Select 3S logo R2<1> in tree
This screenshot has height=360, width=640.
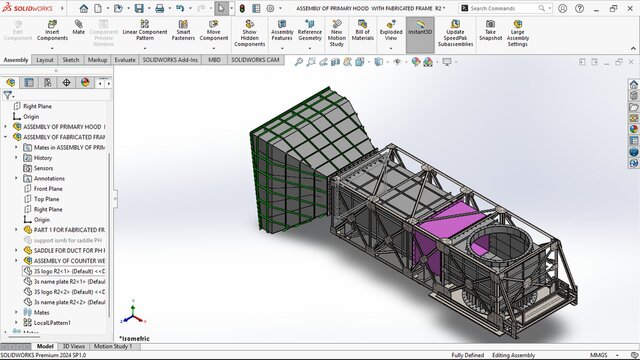pyautogui.click(x=64, y=271)
